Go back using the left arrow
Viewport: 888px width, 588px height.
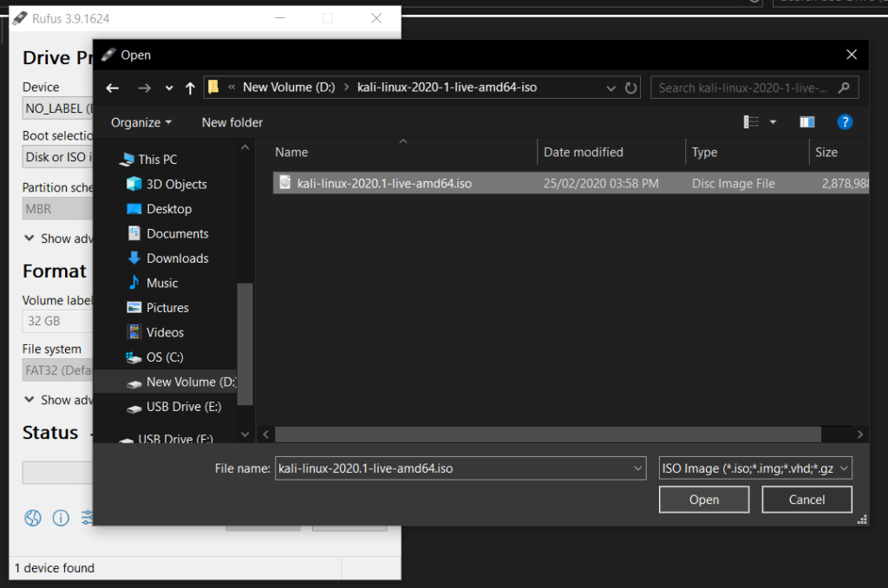click(113, 88)
